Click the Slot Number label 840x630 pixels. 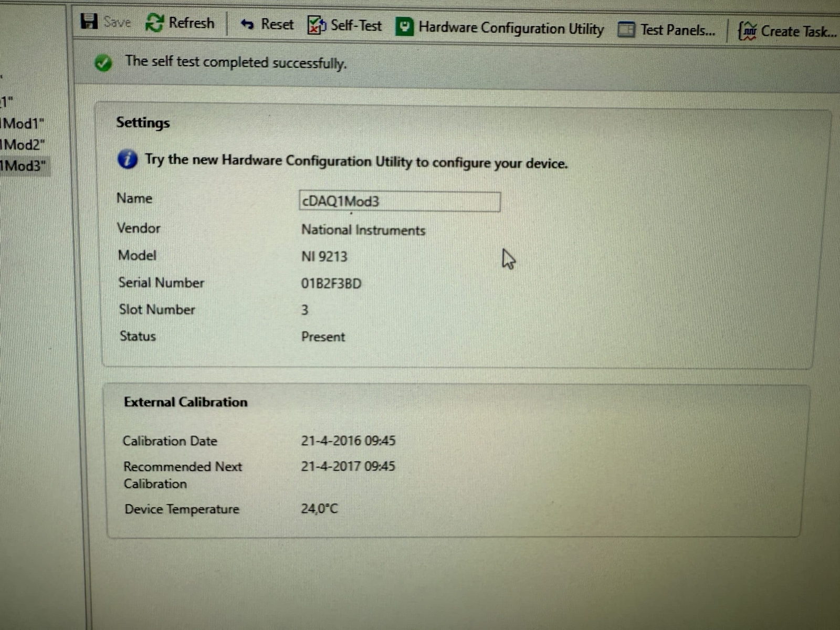coord(157,310)
